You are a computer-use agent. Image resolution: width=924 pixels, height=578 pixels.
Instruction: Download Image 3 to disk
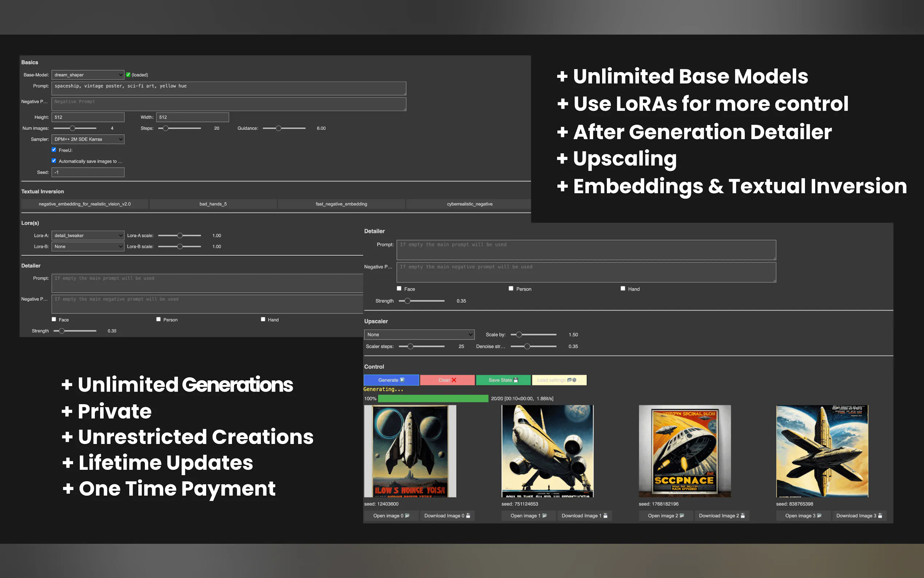click(859, 516)
